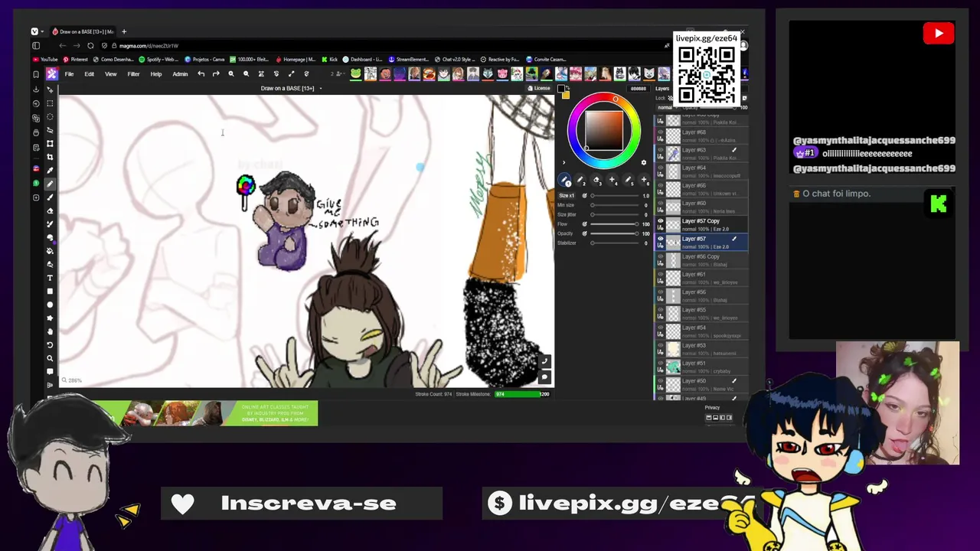The width and height of the screenshot is (980, 551).
Task: Choose brush preset slot 5
Action: (628, 181)
